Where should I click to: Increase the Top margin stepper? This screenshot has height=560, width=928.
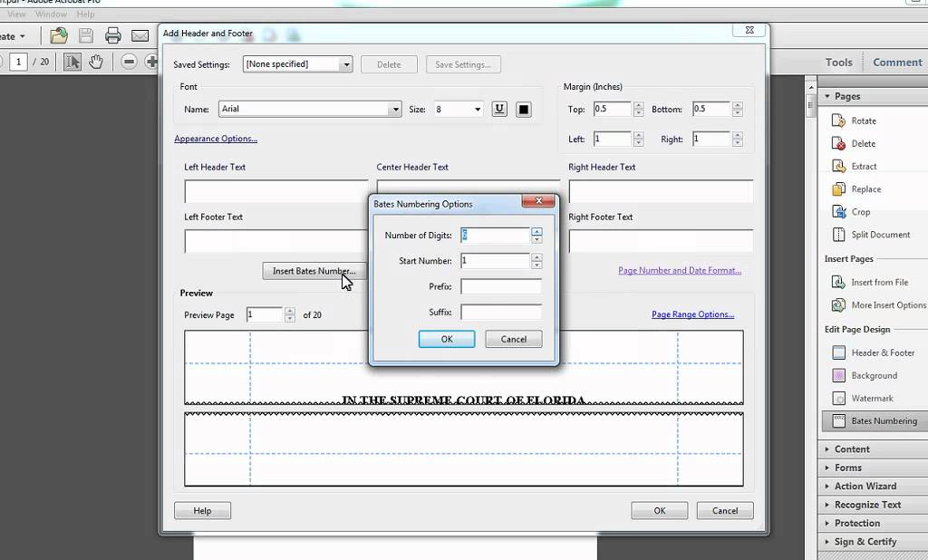click(639, 105)
